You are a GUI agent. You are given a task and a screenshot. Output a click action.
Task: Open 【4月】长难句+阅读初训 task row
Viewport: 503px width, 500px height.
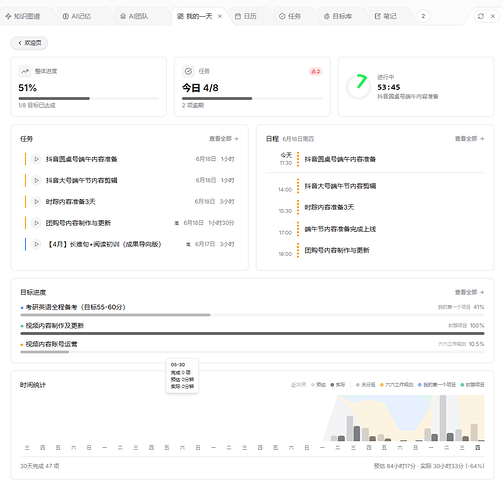(129, 244)
